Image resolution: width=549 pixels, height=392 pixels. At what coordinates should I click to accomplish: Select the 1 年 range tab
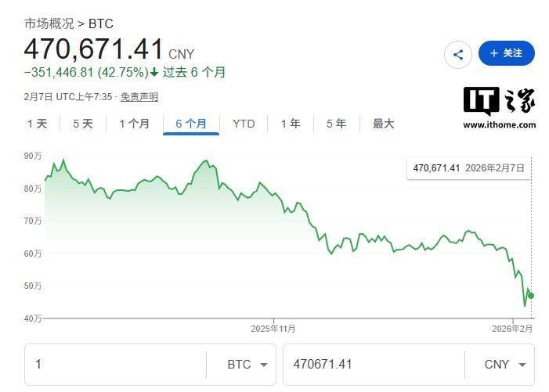point(290,124)
